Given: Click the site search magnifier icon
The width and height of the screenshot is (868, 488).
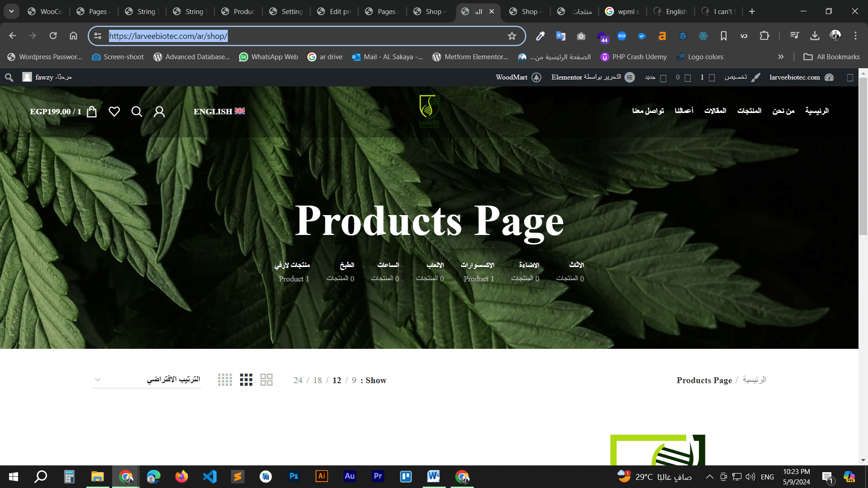Looking at the screenshot, I should pyautogui.click(x=137, y=112).
